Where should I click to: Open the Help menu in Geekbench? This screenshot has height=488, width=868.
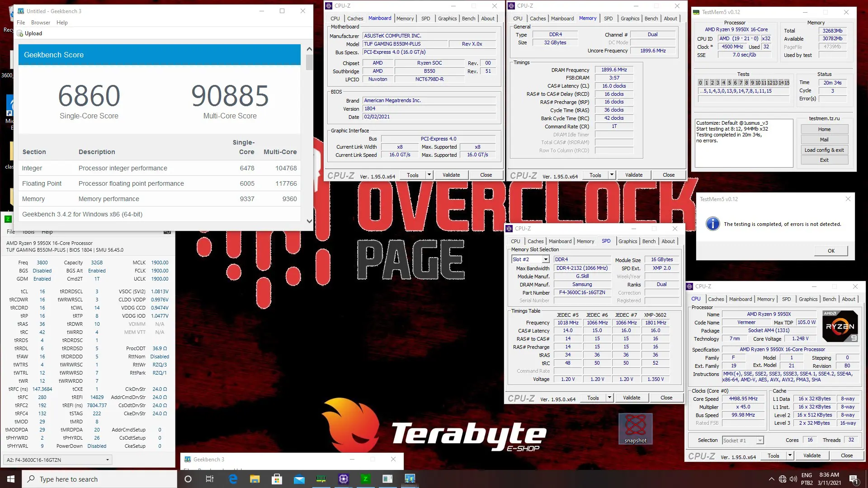point(62,23)
